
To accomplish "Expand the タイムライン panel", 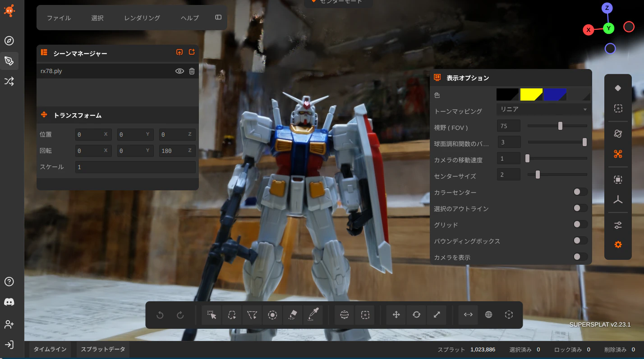I will point(50,350).
